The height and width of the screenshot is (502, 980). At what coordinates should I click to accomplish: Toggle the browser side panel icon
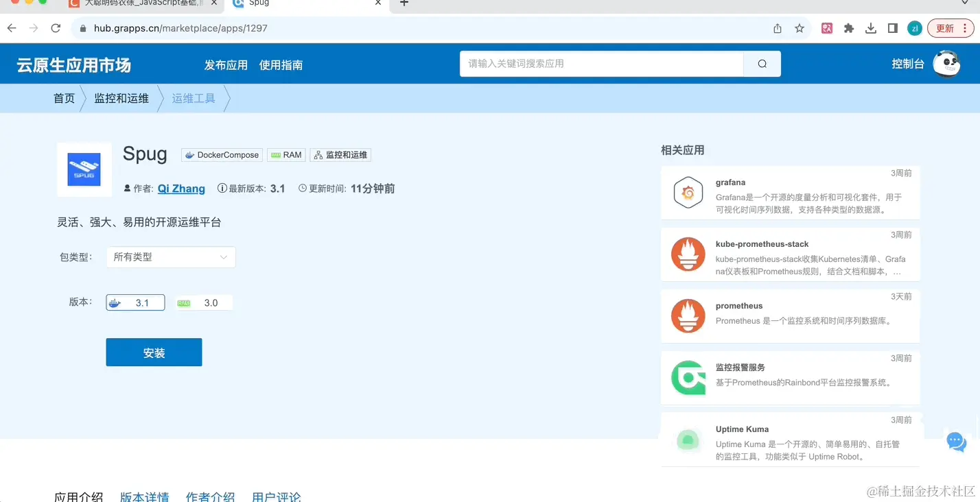coord(893,28)
